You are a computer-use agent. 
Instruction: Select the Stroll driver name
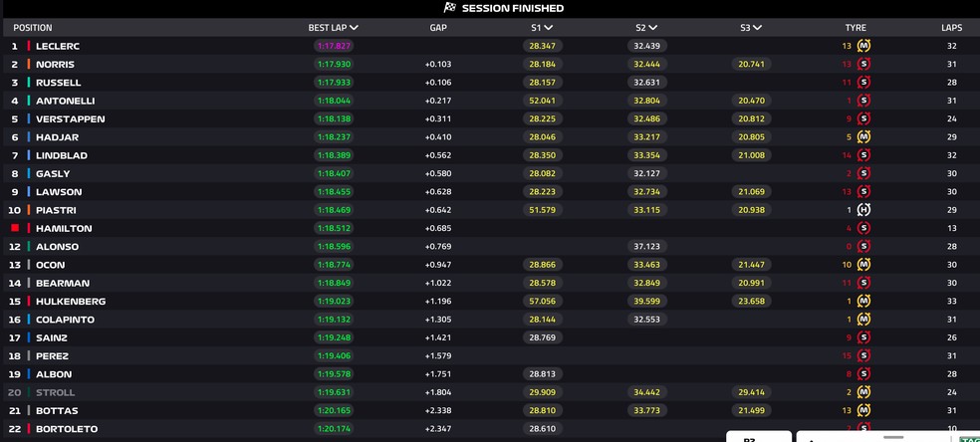pos(55,392)
